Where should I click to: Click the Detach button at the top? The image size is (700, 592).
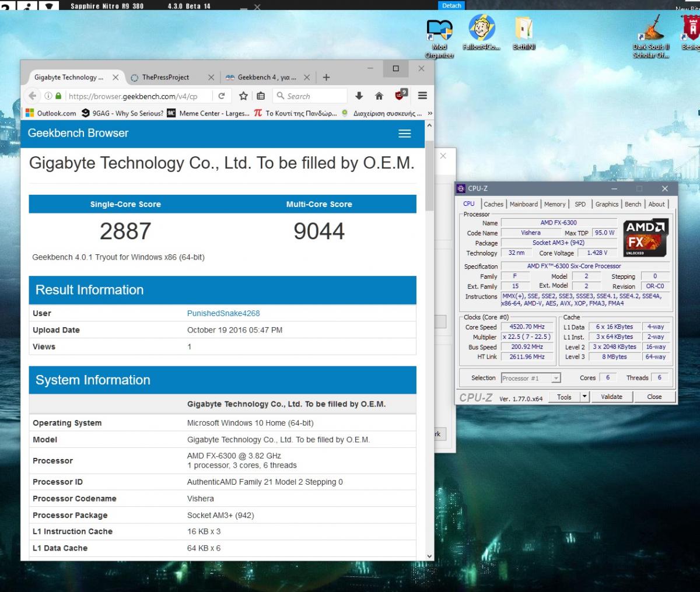452,5
